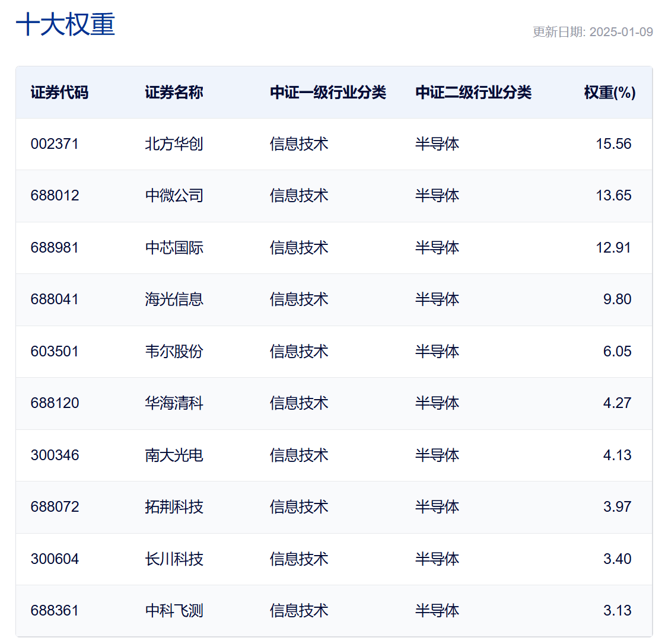Select the 15.56 weight value
This screenshot has height=644, width=665.
[x=613, y=144]
